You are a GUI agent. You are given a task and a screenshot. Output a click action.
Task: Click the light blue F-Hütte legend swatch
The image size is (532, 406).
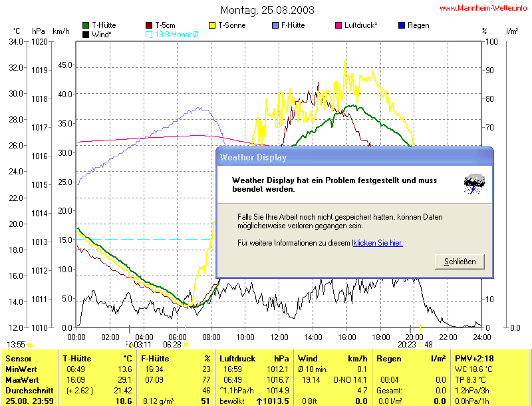coord(275,25)
